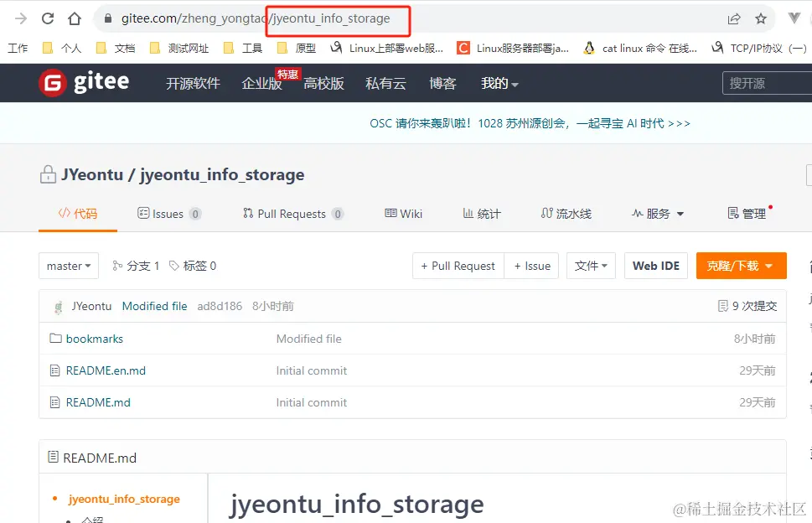Click the private repository lock icon

coord(48,174)
